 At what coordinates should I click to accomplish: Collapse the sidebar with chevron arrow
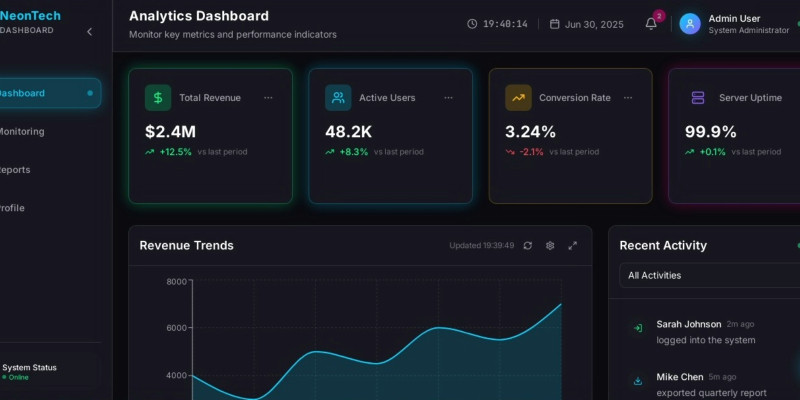[x=89, y=31]
